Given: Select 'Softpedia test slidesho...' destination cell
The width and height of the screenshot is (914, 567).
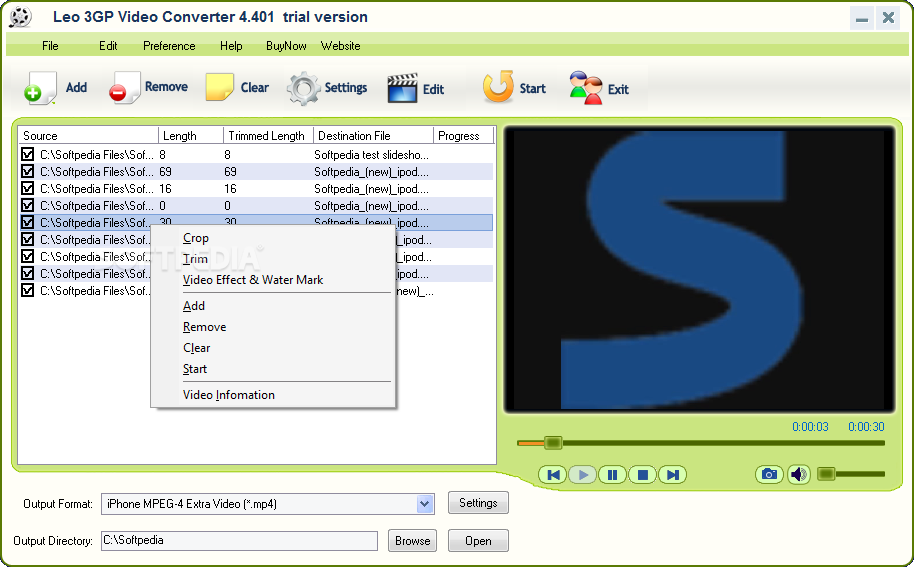Looking at the screenshot, I should [x=371, y=154].
